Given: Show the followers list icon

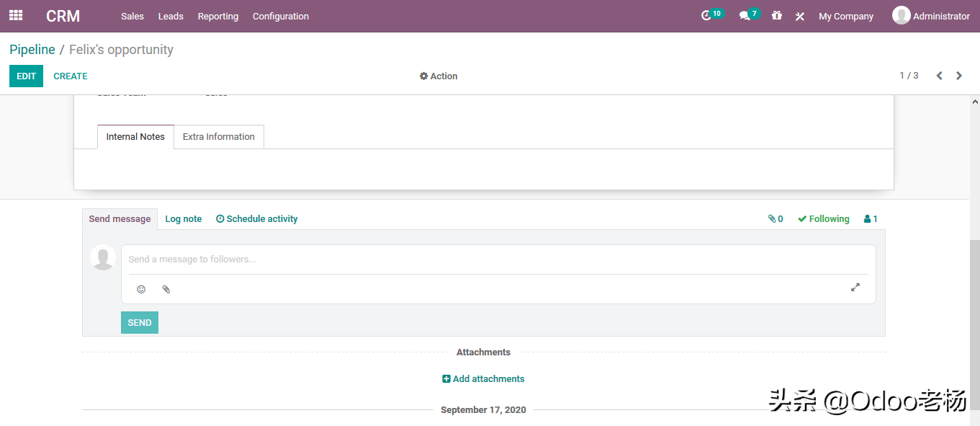Looking at the screenshot, I should pyautogui.click(x=870, y=219).
